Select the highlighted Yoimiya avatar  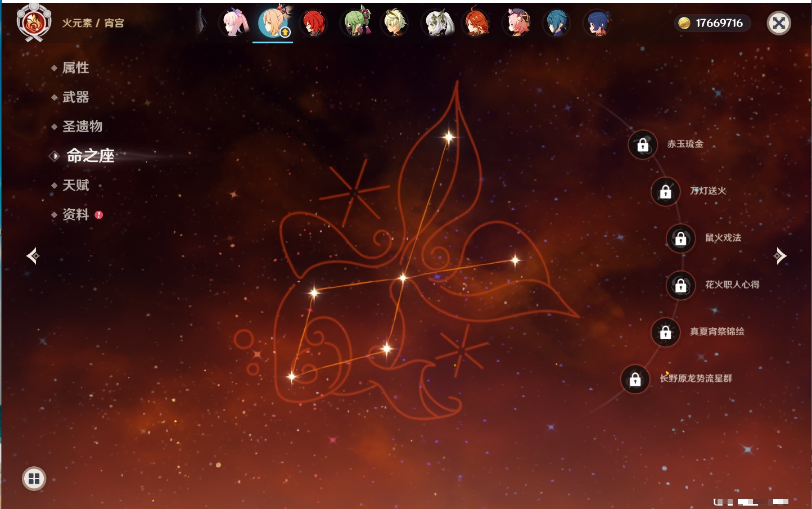(273, 23)
